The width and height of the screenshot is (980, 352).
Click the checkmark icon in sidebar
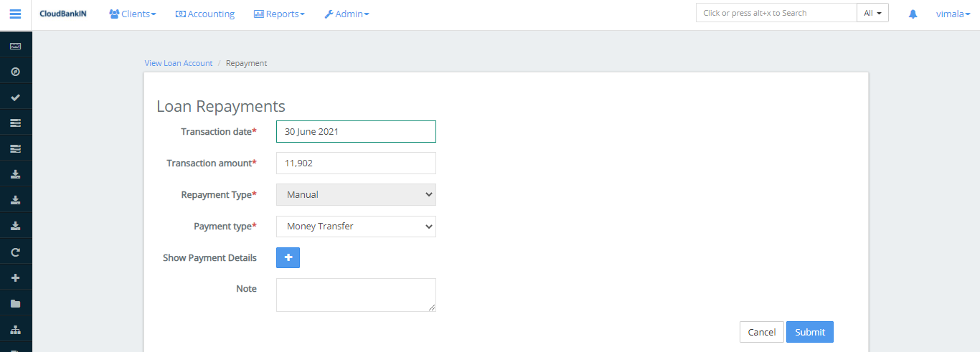point(15,97)
